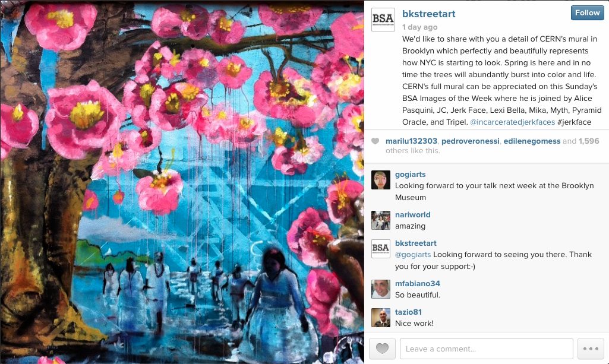
Task: Open the bkstreetart username in post header
Action: pyautogui.click(x=429, y=14)
